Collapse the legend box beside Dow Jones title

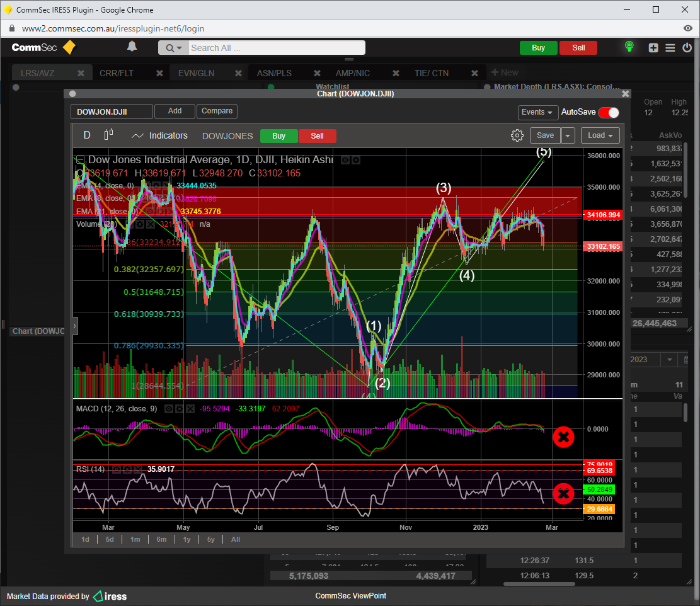pyautogui.click(x=80, y=160)
